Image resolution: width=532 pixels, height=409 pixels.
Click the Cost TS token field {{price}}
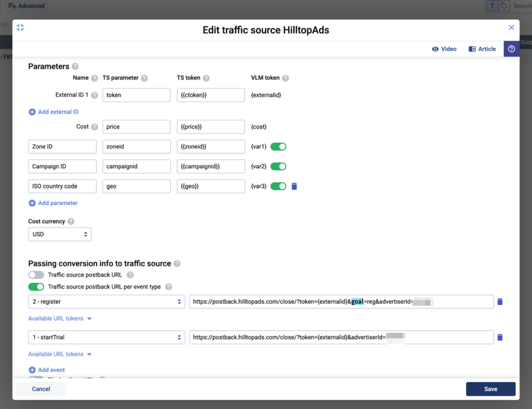point(211,127)
